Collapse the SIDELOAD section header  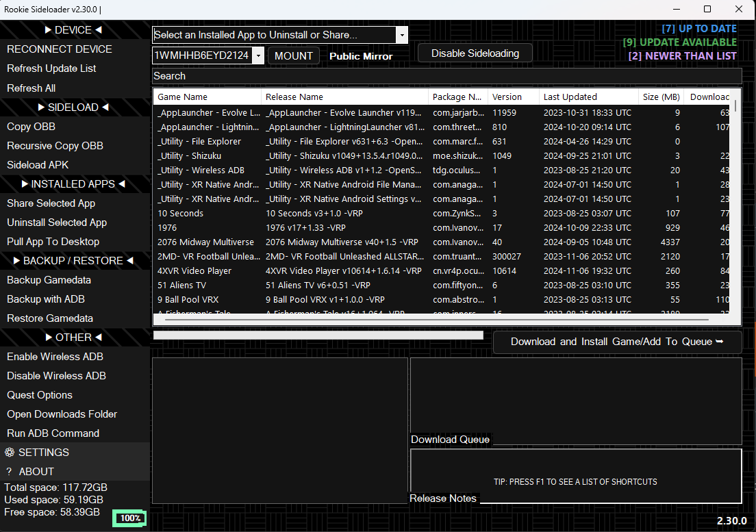(x=73, y=107)
